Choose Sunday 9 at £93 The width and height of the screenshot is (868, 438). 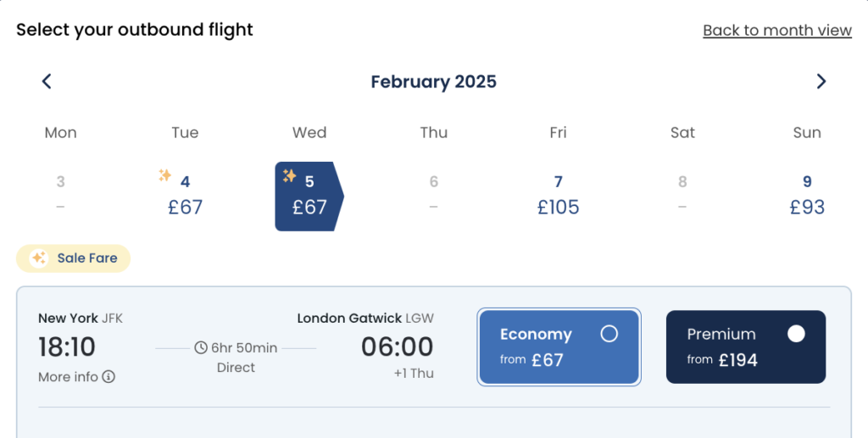tap(806, 197)
